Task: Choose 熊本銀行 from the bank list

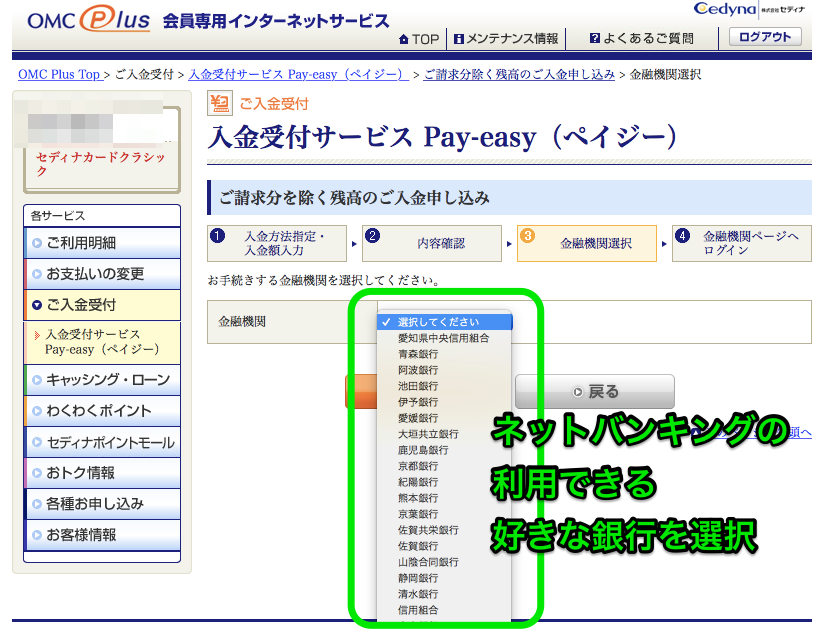Action: click(445, 498)
